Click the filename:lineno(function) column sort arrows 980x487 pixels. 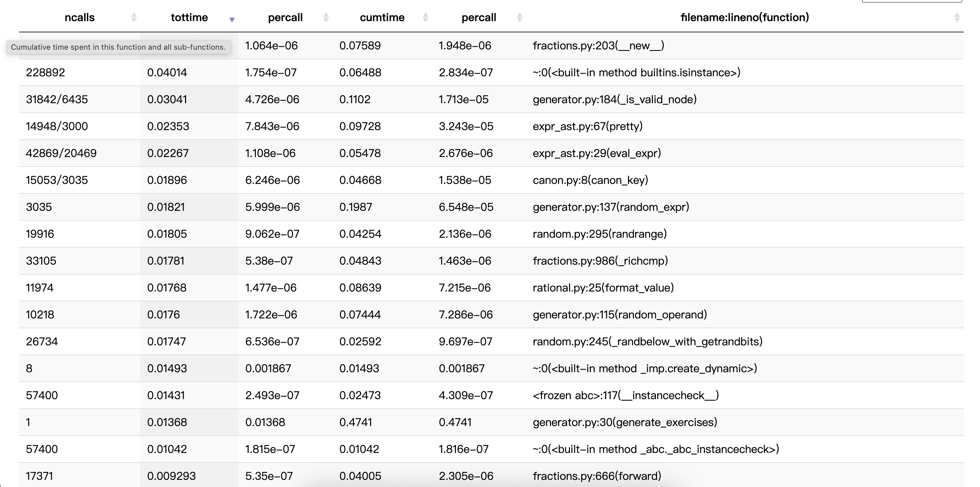tap(957, 17)
